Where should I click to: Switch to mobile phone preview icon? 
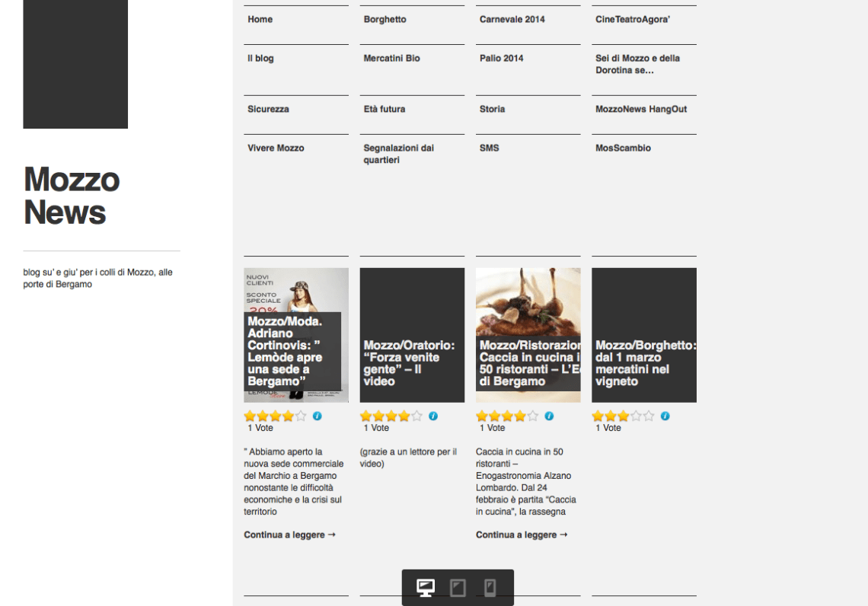tap(490, 588)
